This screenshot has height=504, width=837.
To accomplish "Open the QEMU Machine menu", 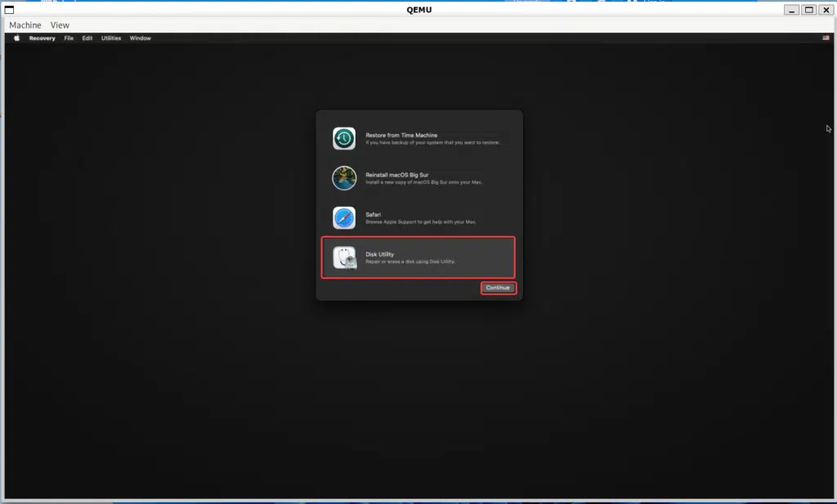I will coord(25,25).
